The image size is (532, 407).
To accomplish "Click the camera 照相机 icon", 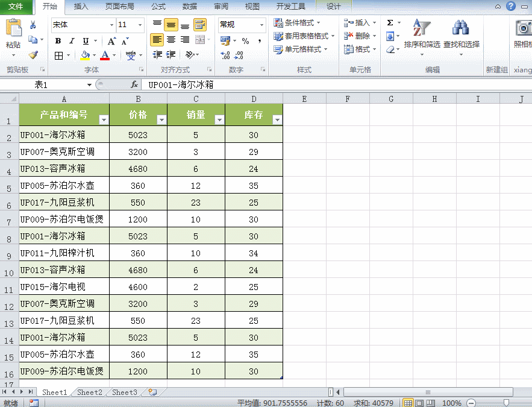I will click(x=523, y=29).
